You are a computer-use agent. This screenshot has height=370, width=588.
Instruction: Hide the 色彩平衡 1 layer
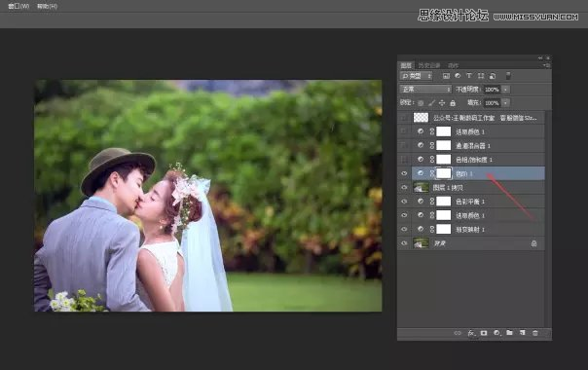pyautogui.click(x=404, y=202)
